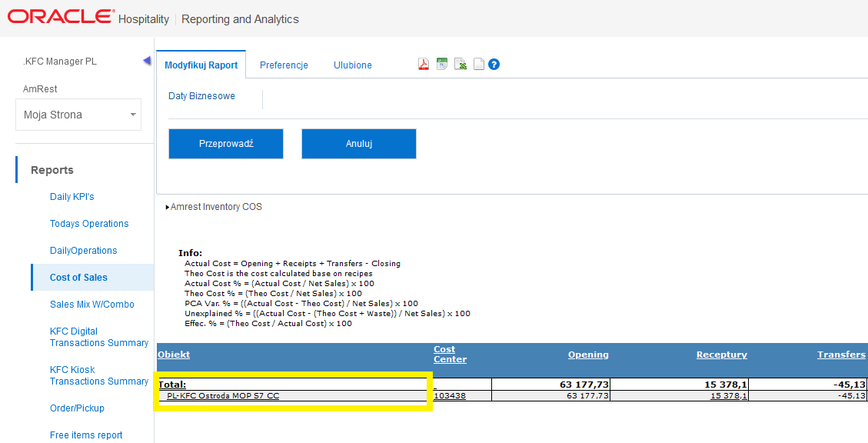This screenshot has width=868, height=443.
Task: Select the Modyfikuj Raport tab
Action: 201,65
